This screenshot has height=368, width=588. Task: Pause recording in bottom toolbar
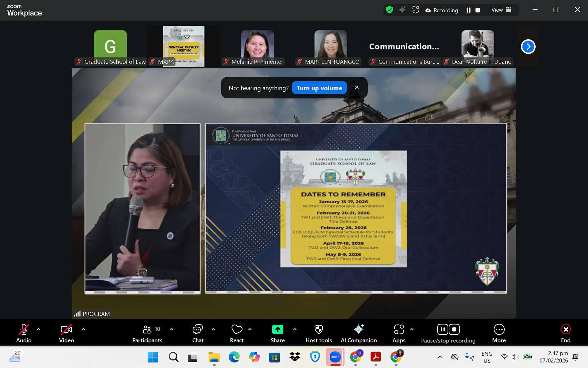point(443,329)
